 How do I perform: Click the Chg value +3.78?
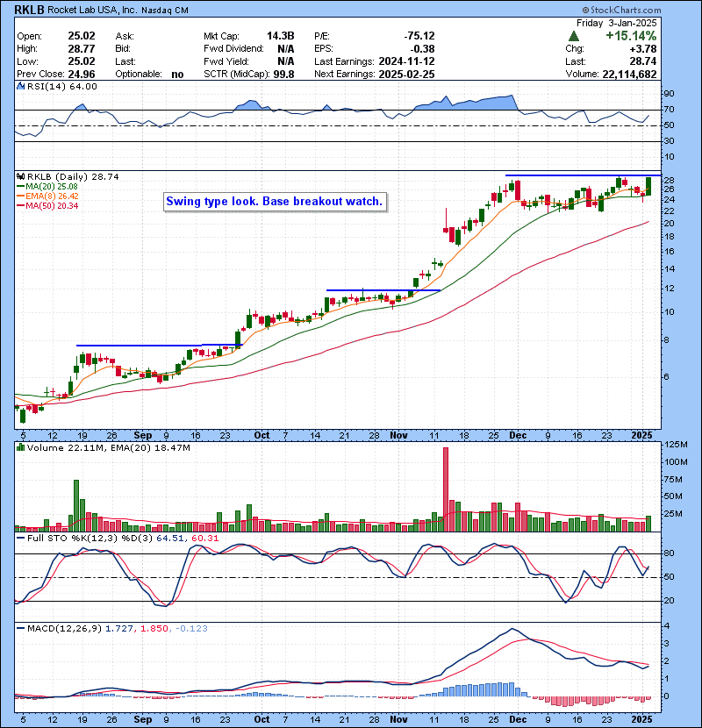(643, 49)
